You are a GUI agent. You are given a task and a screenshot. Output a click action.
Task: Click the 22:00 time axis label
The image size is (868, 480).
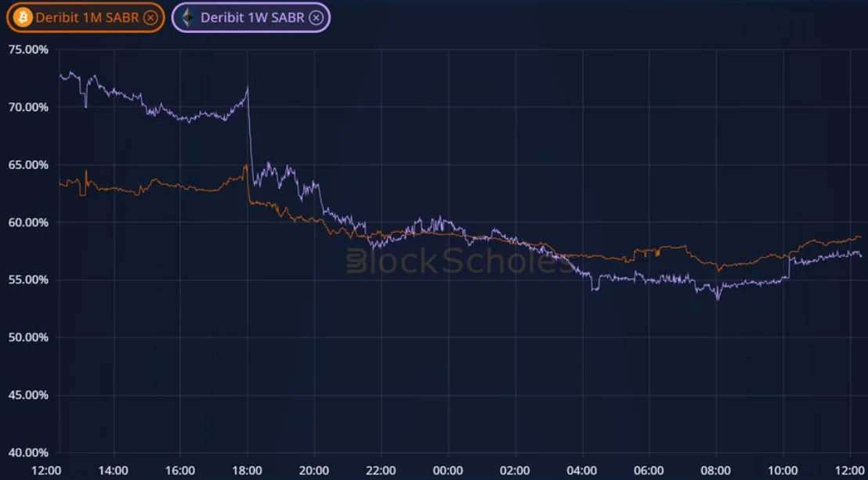coord(382,471)
